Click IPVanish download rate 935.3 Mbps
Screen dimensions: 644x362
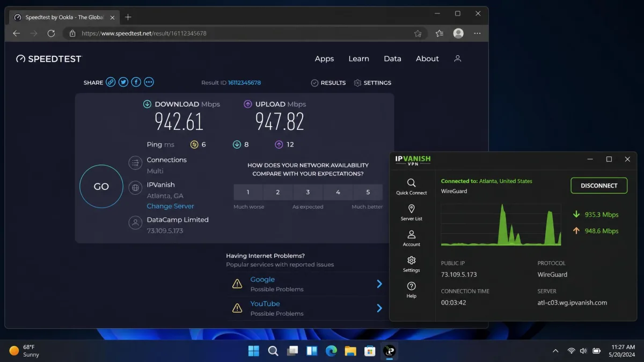(602, 215)
